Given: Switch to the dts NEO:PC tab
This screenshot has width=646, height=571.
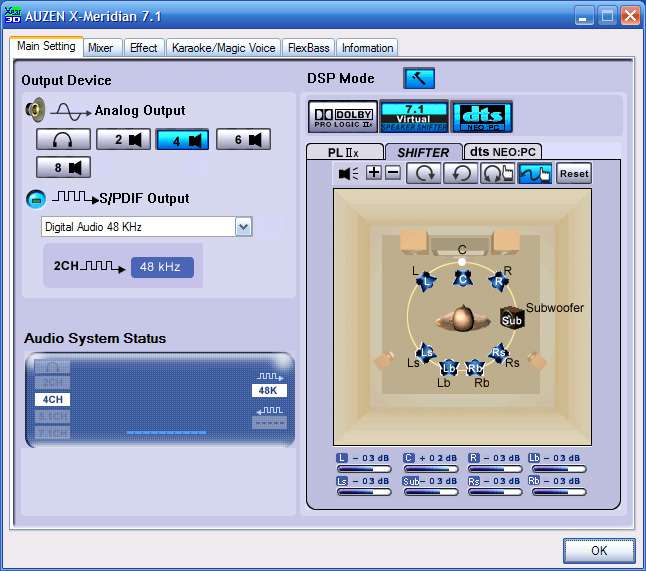Looking at the screenshot, I should point(503,152).
